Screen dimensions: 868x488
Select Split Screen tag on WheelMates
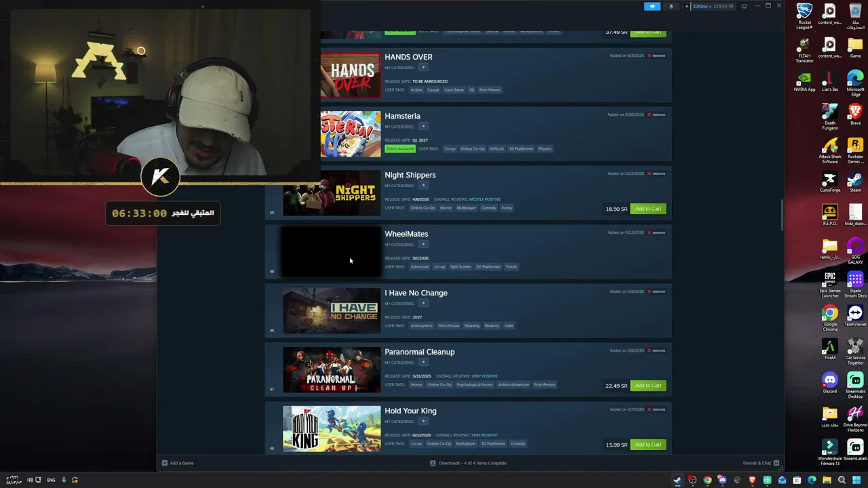[x=460, y=267]
